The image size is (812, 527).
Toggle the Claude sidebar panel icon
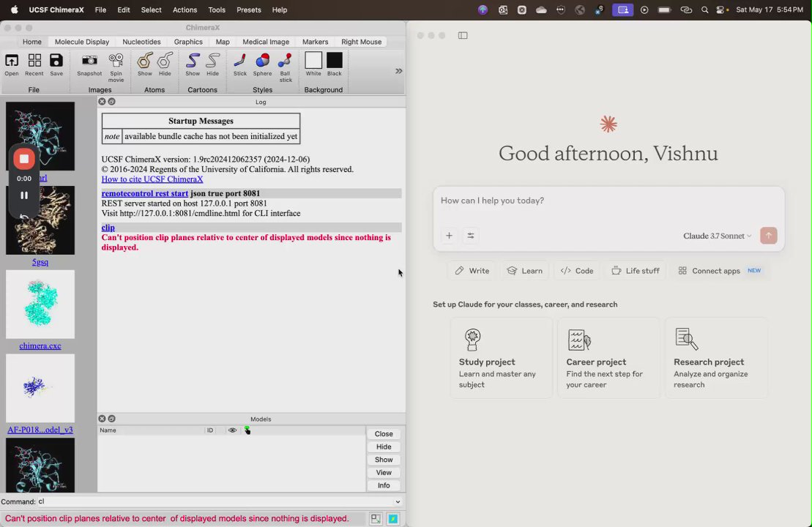(x=463, y=35)
